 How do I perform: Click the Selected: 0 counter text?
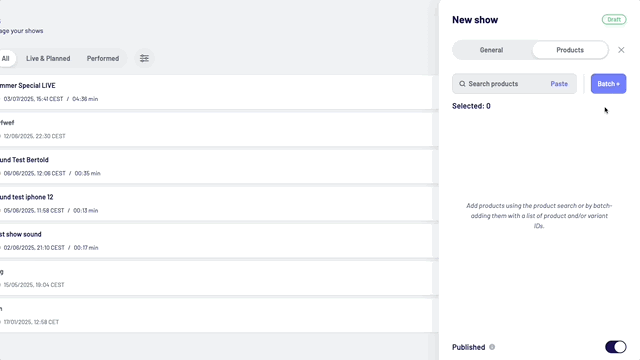471,106
